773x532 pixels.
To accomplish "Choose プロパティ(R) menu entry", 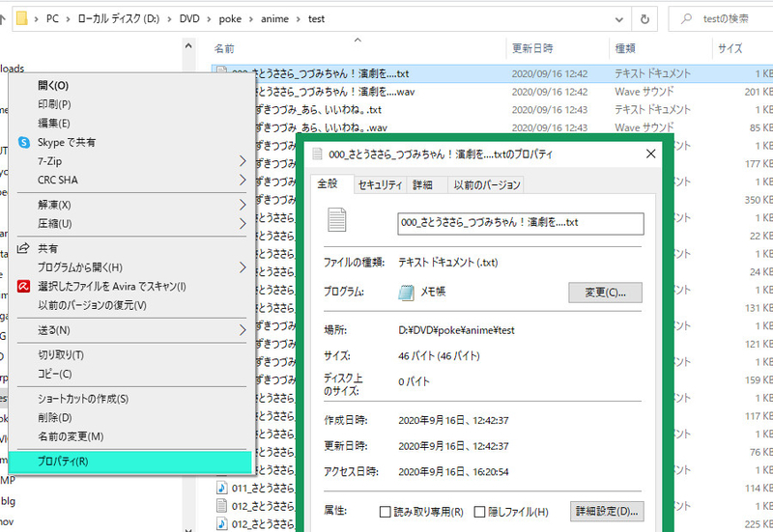I will pyautogui.click(x=130, y=462).
